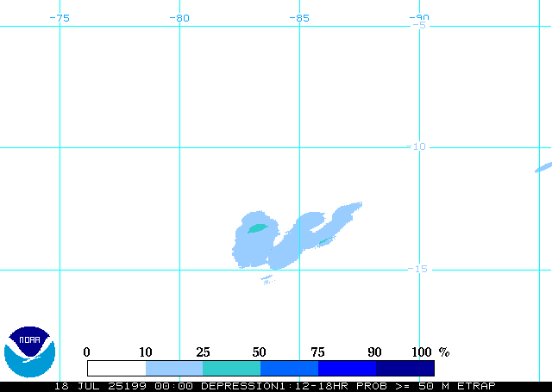Click the -80 longitude label

(x=179, y=18)
